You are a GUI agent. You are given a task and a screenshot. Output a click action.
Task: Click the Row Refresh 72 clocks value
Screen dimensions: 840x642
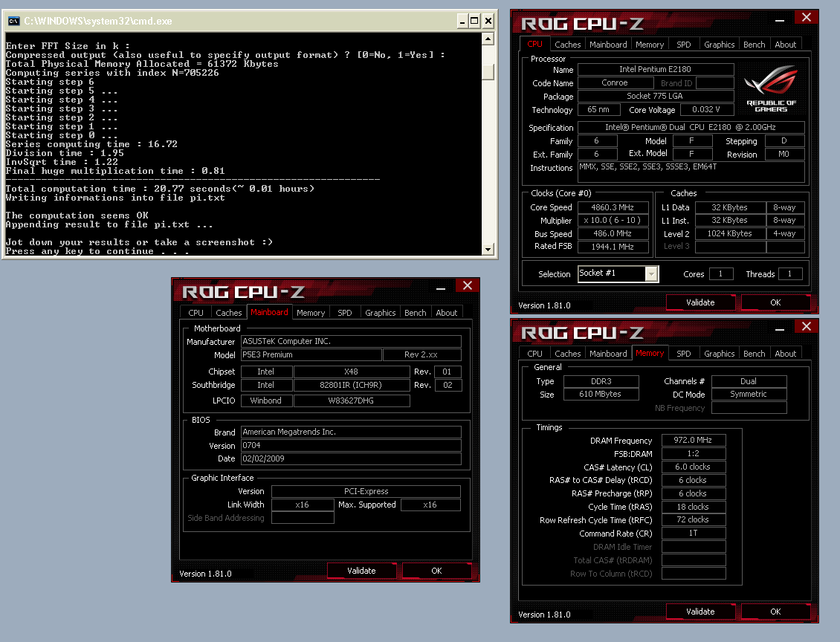click(694, 520)
